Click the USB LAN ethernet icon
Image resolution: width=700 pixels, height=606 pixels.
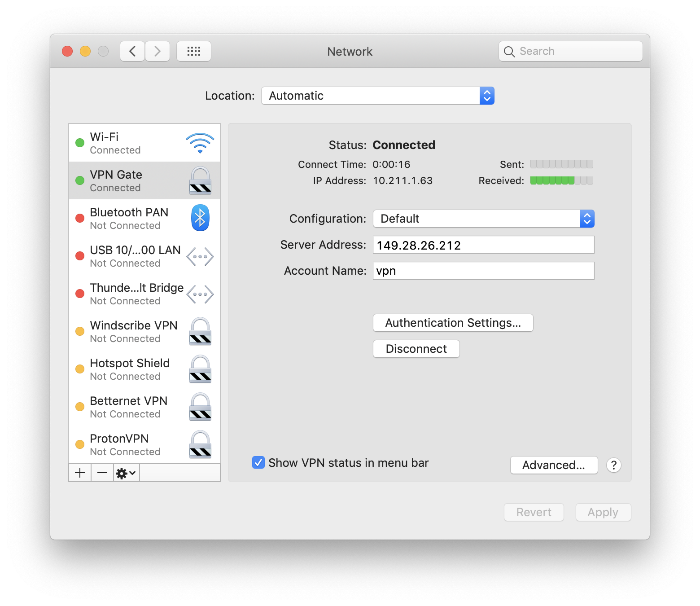pos(200,257)
